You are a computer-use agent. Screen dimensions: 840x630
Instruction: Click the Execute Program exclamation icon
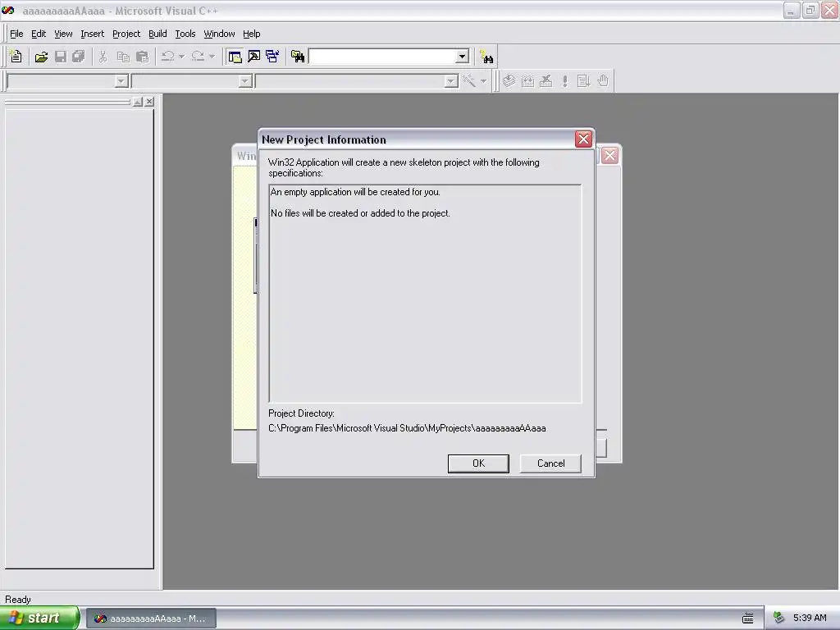tap(564, 81)
